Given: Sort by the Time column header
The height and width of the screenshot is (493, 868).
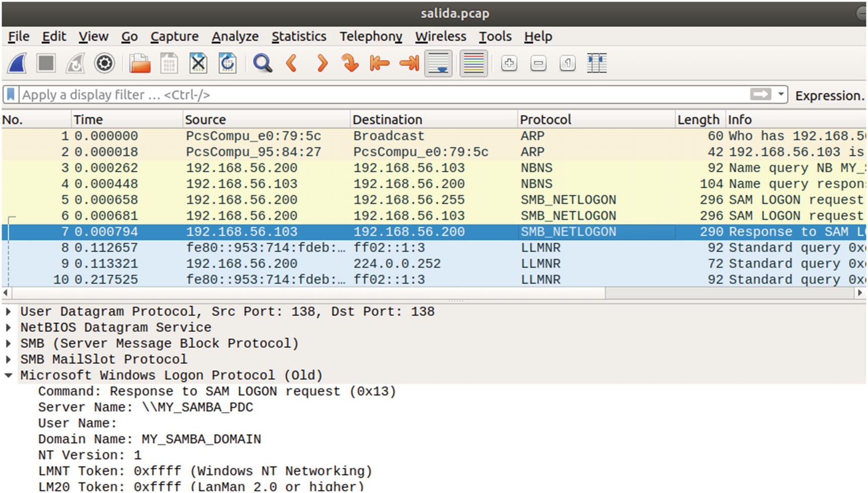Looking at the screenshot, I should 127,119.
